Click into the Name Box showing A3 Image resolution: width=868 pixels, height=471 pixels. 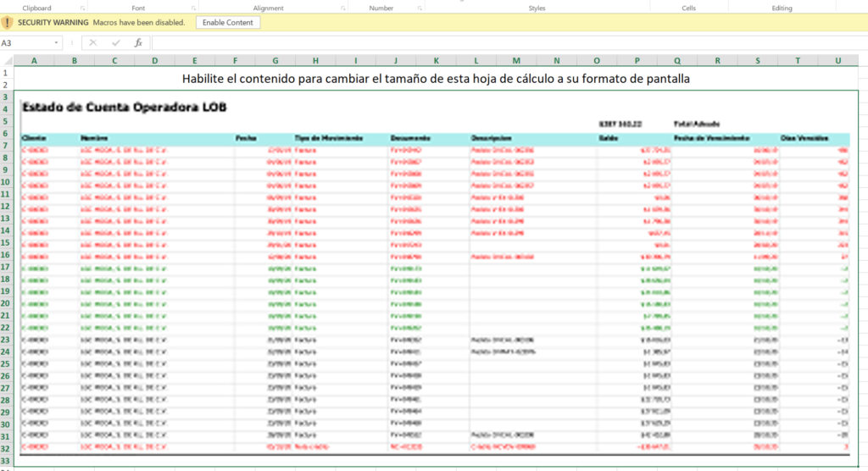point(26,42)
